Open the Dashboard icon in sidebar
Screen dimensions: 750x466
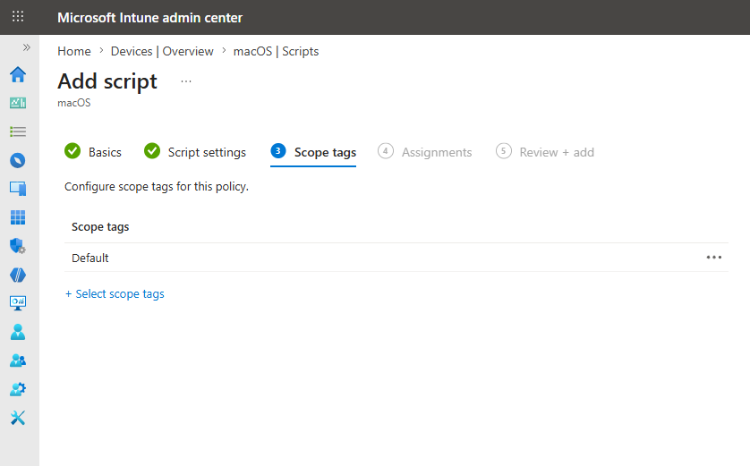coord(18,103)
